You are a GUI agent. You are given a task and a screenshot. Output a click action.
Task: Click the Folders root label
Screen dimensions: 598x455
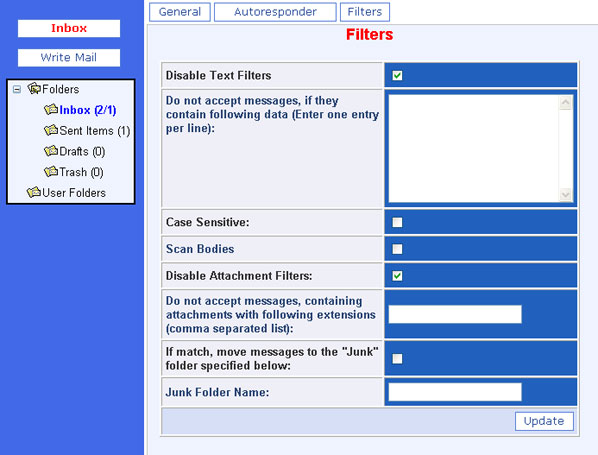coord(61,89)
